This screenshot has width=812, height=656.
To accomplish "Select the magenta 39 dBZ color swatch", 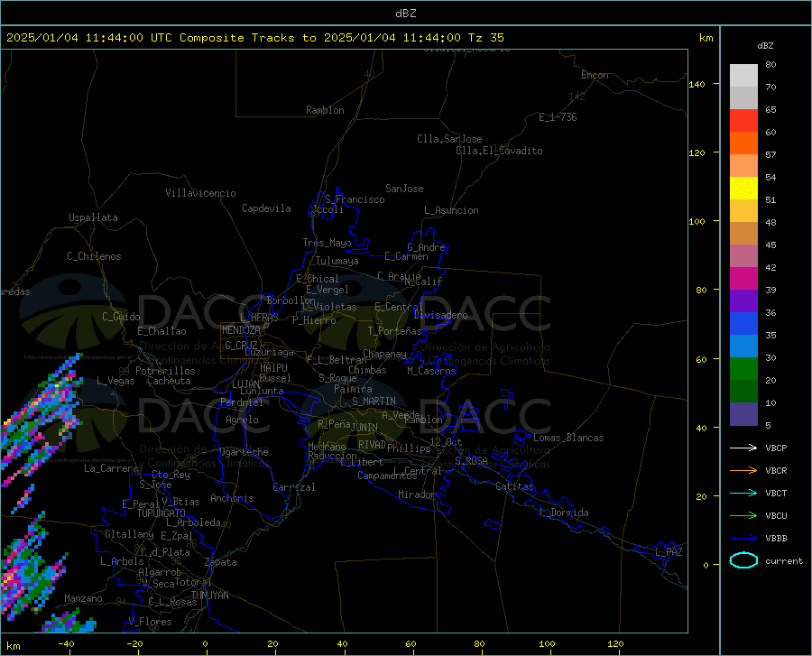I will 743,279.
